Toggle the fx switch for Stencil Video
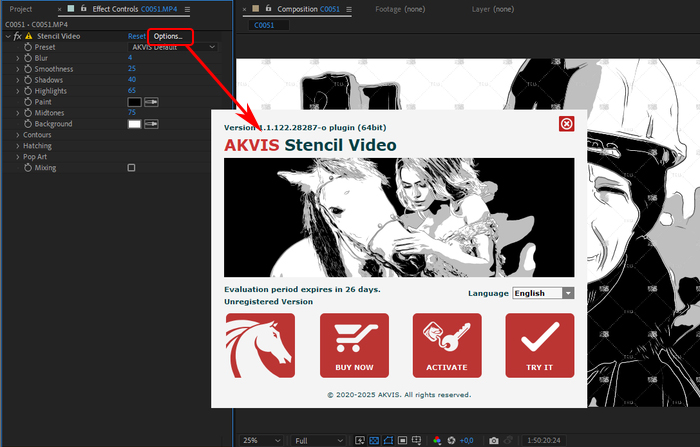This screenshot has height=447, width=700. coord(17,36)
